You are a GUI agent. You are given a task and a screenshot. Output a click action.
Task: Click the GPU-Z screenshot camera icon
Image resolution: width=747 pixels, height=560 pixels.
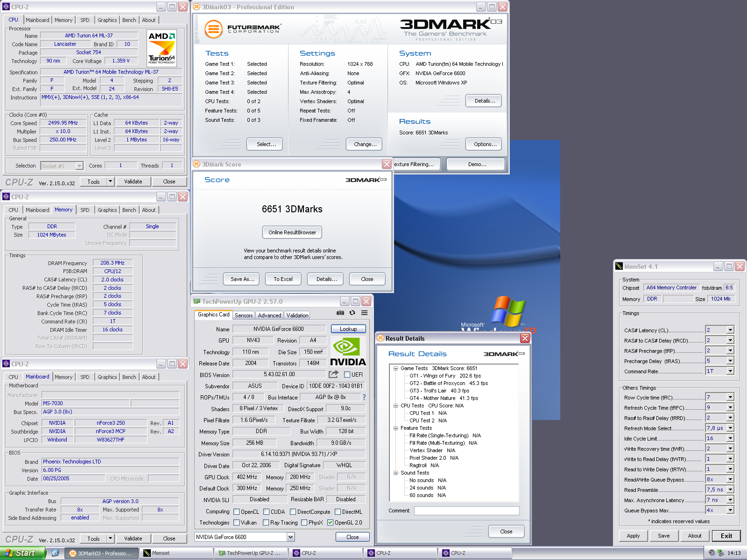click(x=340, y=313)
